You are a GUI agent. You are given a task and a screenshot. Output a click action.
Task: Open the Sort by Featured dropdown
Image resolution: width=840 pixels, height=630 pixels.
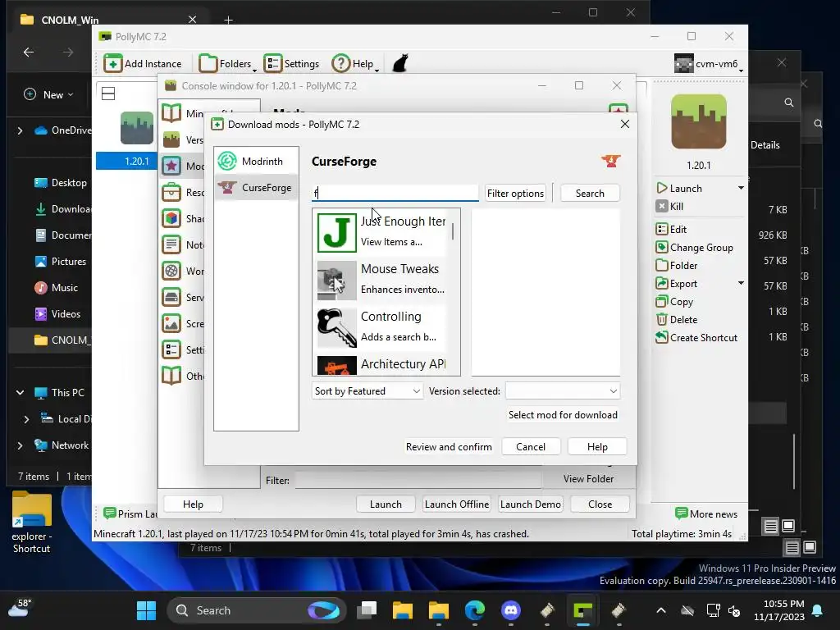coord(367,391)
